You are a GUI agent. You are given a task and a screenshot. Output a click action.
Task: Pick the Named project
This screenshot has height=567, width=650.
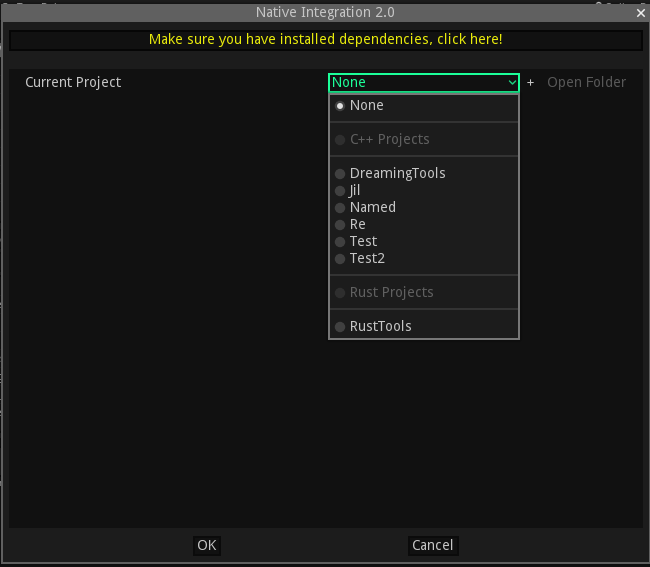(x=424, y=207)
